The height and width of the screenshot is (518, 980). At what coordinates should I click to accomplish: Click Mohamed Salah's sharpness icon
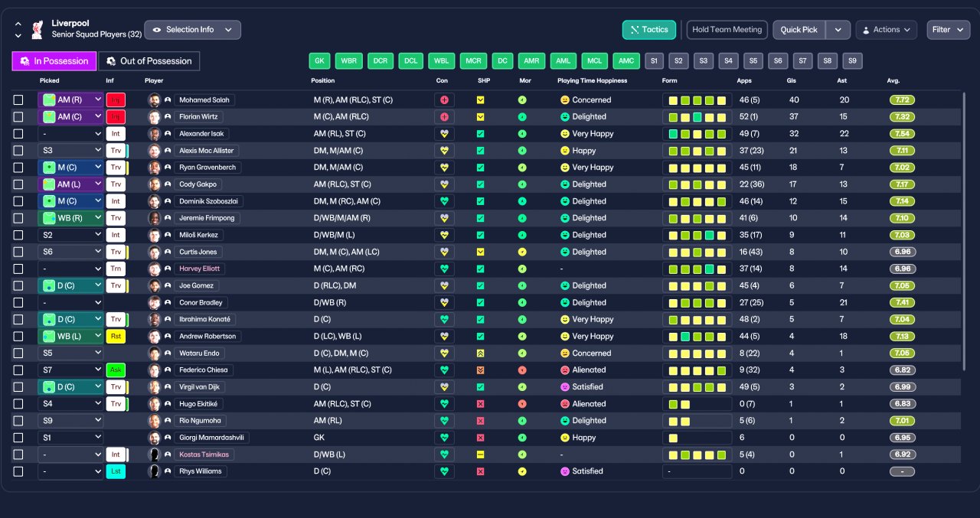pyautogui.click(x=480, y=99)
